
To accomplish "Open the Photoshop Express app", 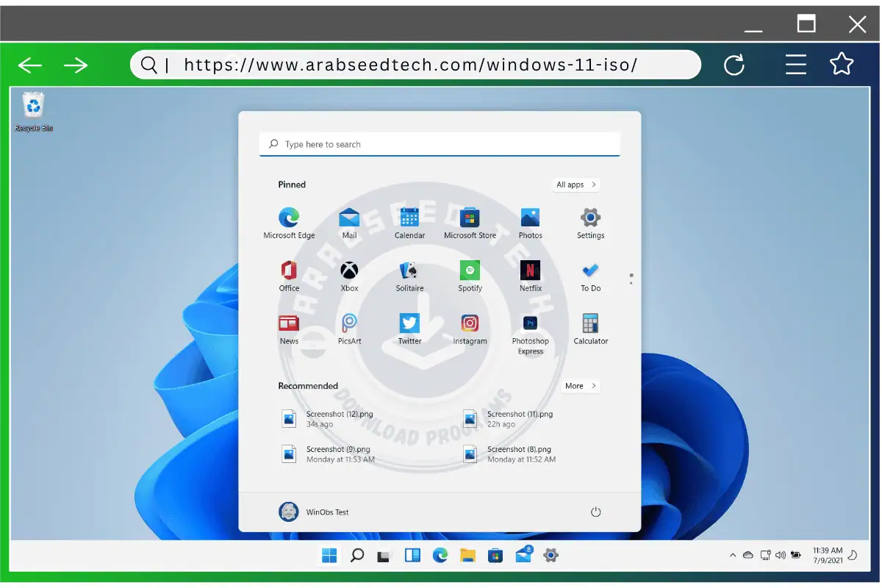I will pos(530,323).
